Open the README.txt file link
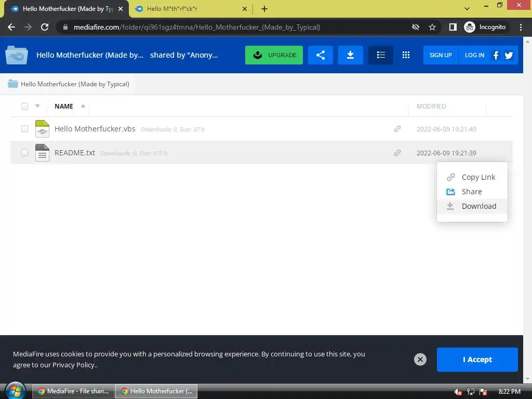532x399 pixels. coord(75,153)
